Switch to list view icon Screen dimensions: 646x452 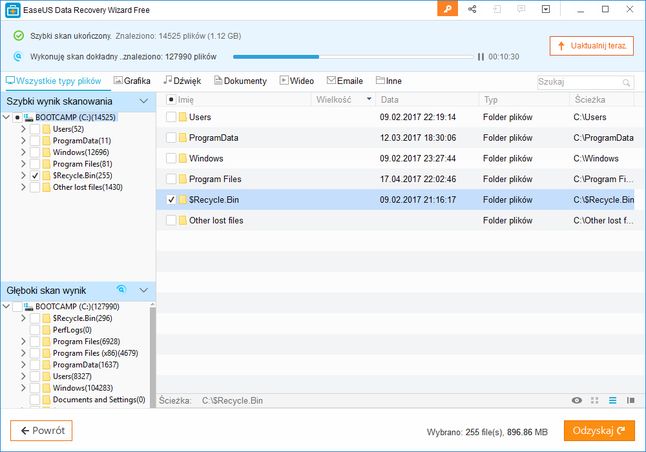coord(613,400)
